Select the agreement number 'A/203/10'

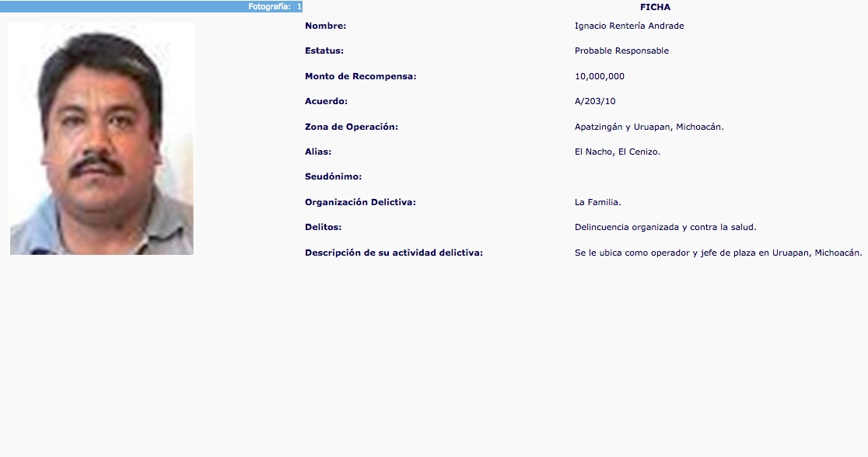coord(595,101)
